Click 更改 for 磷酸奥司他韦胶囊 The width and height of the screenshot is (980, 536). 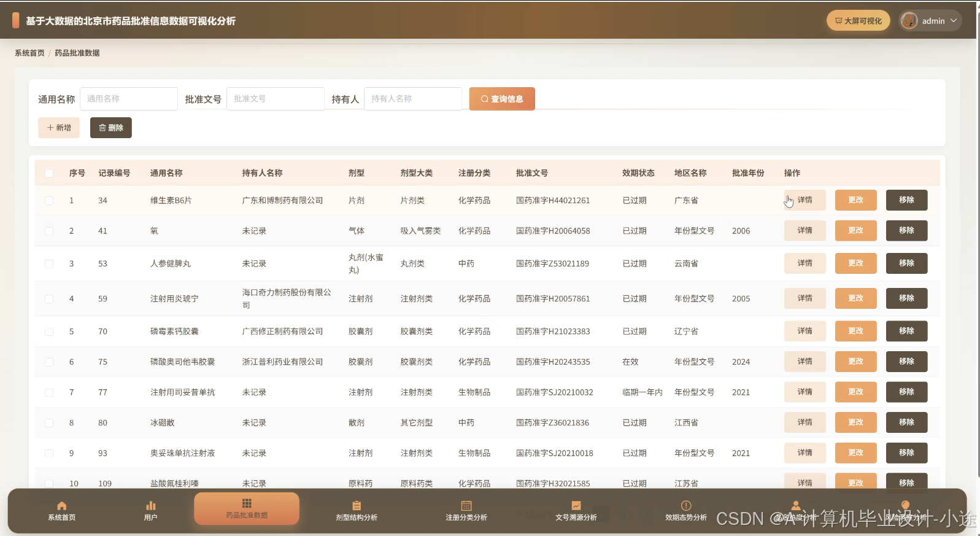click(x=856, y=362)
